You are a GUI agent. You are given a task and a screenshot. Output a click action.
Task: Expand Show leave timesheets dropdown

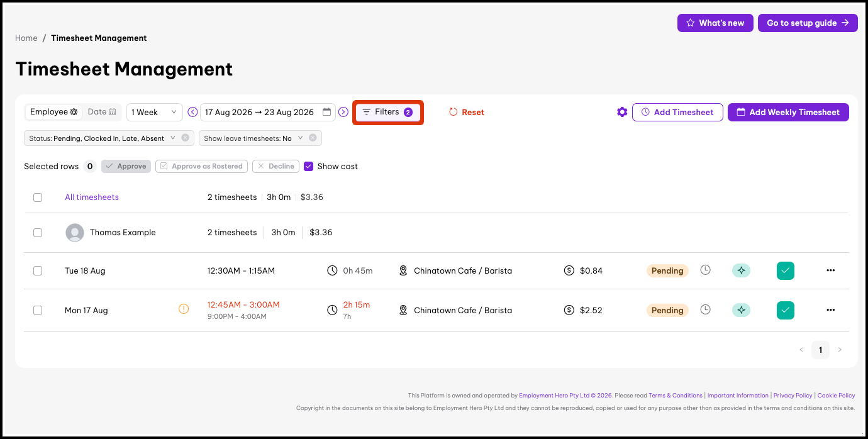coord(300,138)
